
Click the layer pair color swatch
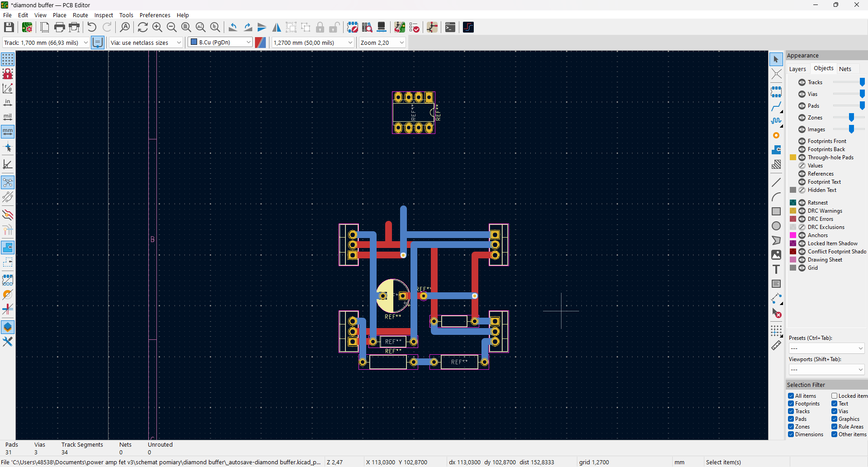pyautogui.click(x=260, y=43)
